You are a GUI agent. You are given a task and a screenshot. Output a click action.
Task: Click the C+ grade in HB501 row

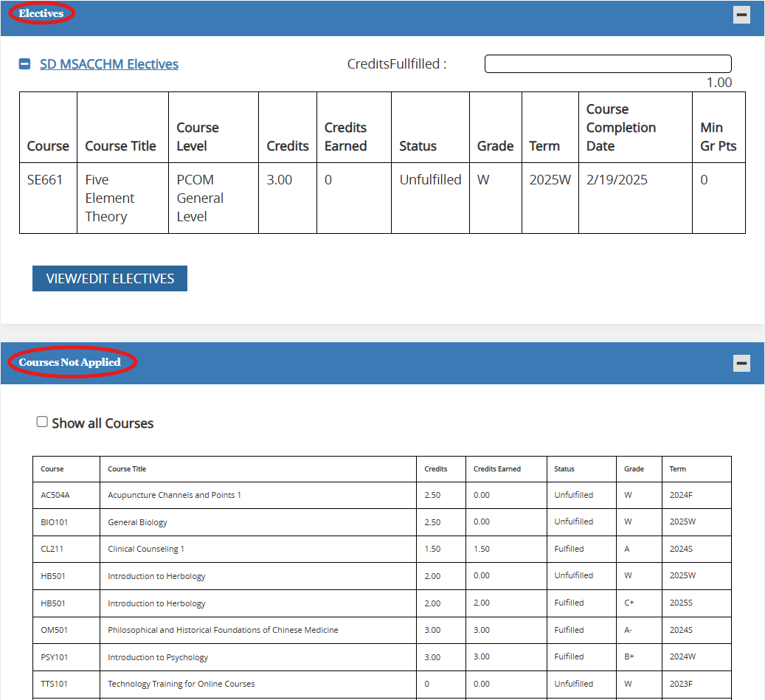(629, 603)
